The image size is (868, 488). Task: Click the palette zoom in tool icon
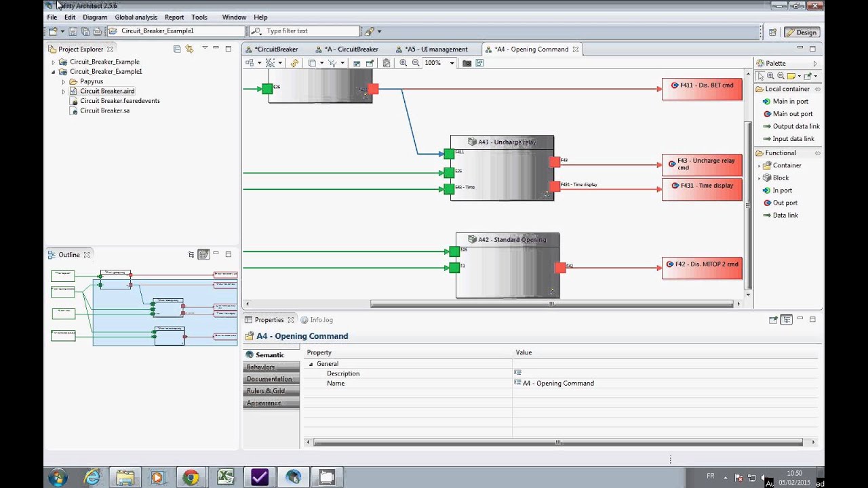pyautogui.click(x=771, y=76)
